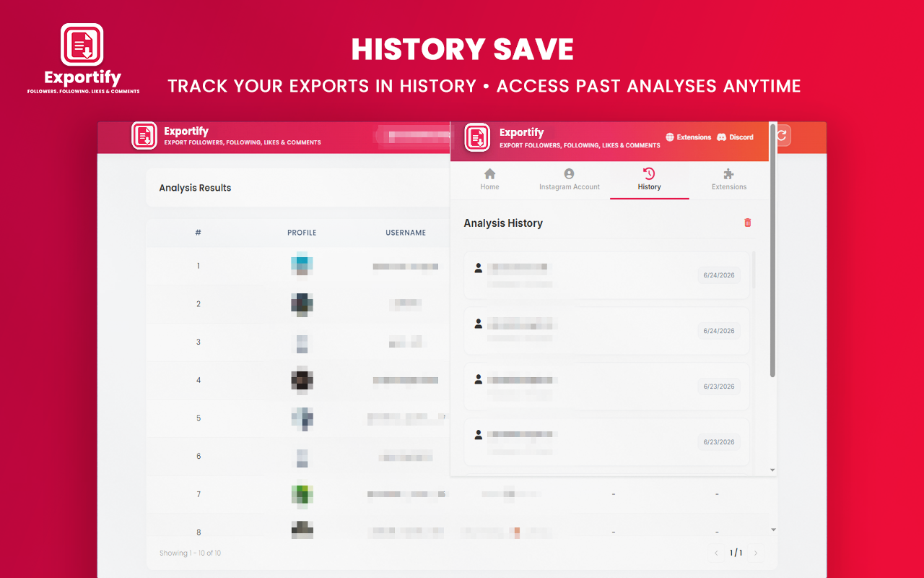
Task: Go to the previous results page arrow
Action: pos(716,553)
